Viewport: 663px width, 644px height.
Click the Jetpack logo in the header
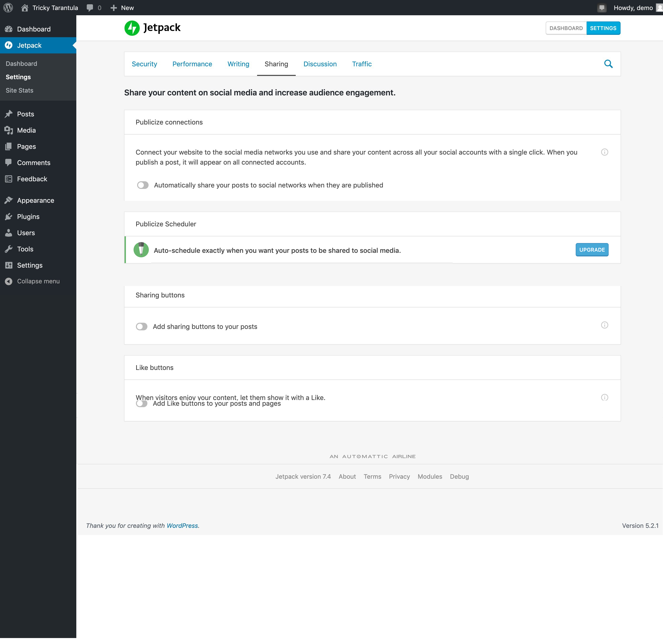pos(153,28)
